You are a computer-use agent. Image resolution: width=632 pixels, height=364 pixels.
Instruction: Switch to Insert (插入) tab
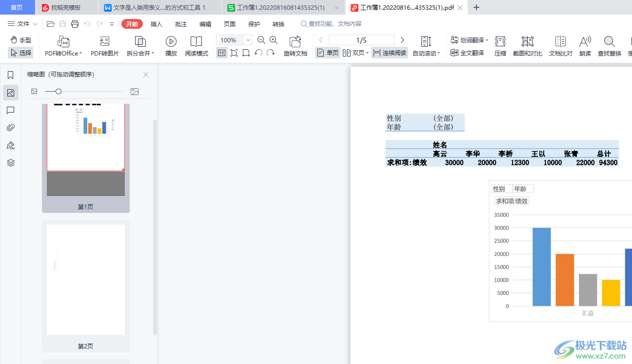[x=157, y=24]
